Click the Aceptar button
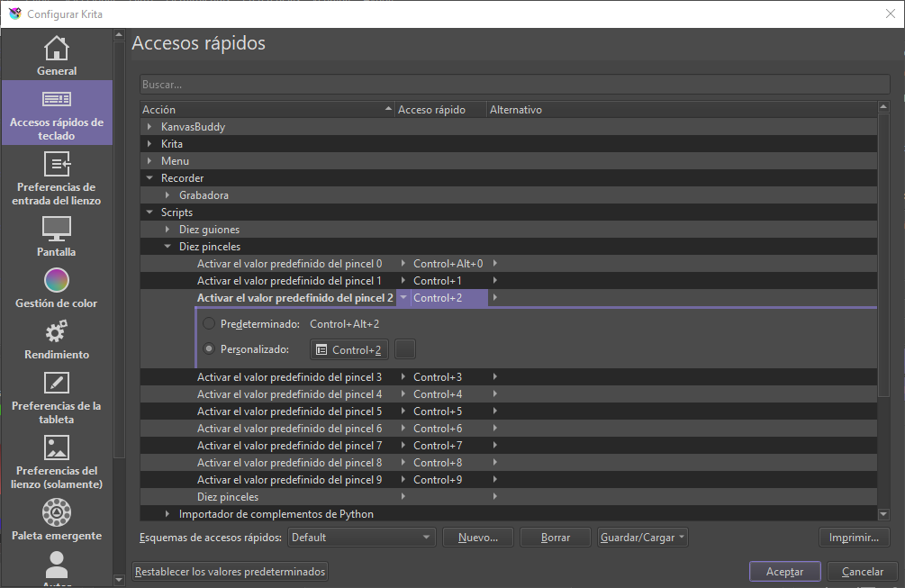The image size is (905, 588). point(784,572)
